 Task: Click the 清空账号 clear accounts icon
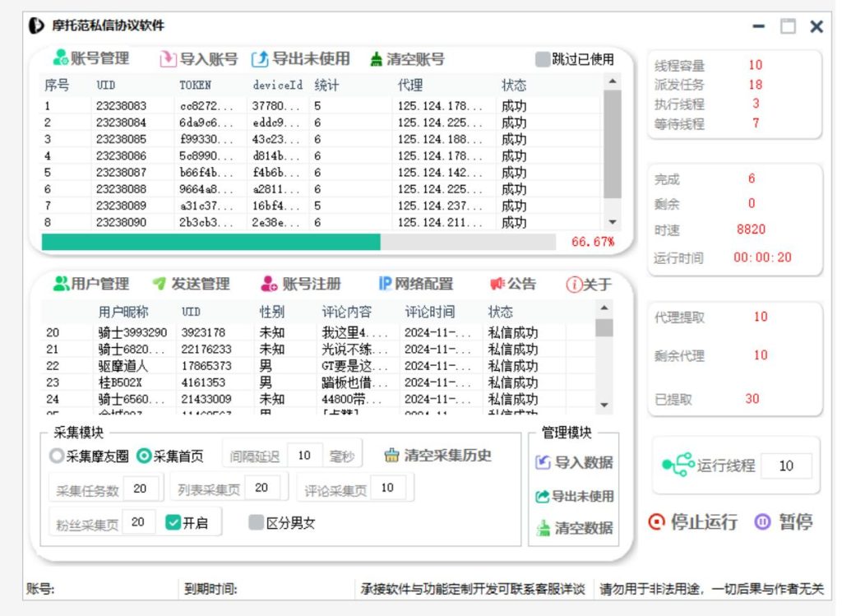click(376, 59)
